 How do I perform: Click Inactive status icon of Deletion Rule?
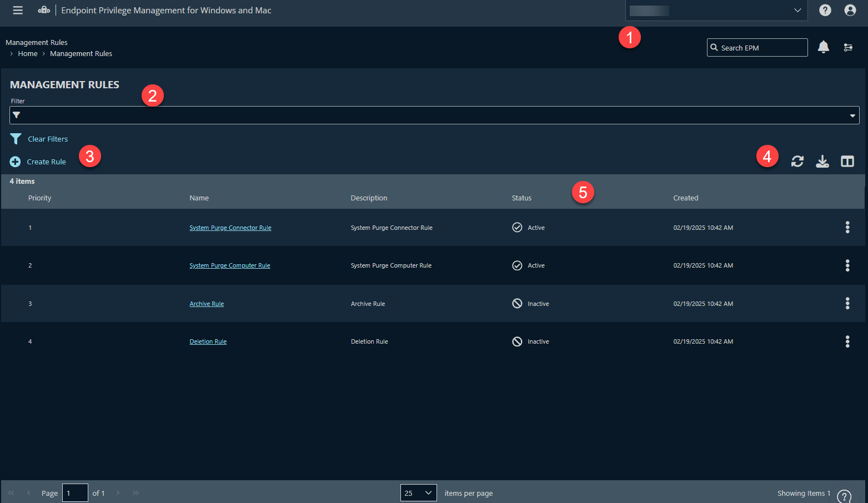(x=517, y=341)
